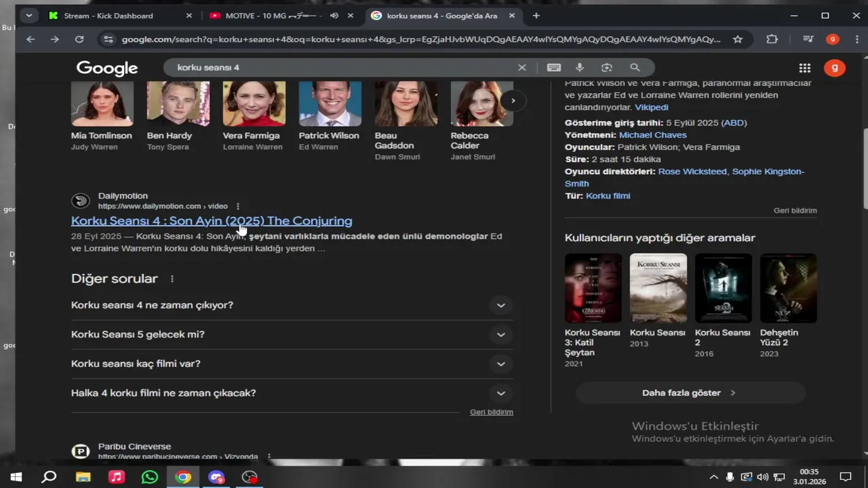The image size is (868, 488).
Task: Go back to the previous page
Action: click(31, 39)
